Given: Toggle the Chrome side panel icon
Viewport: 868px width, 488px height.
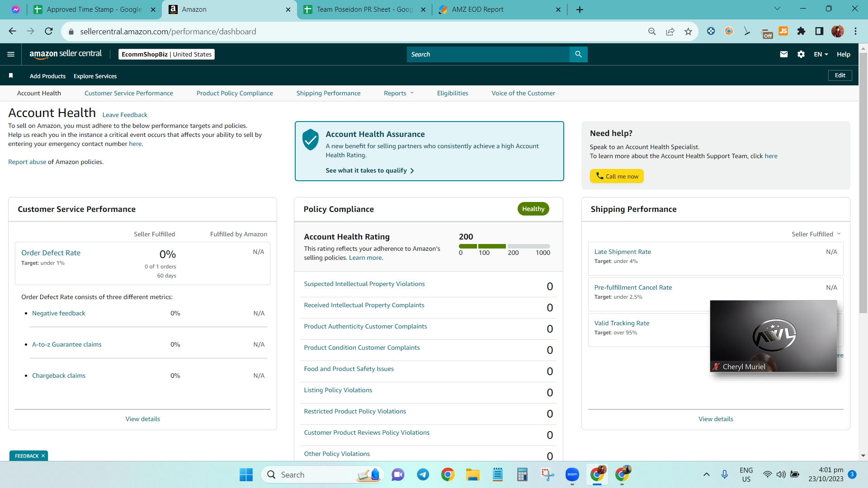Looking at the screenshot, I should [x=819, y=31].
